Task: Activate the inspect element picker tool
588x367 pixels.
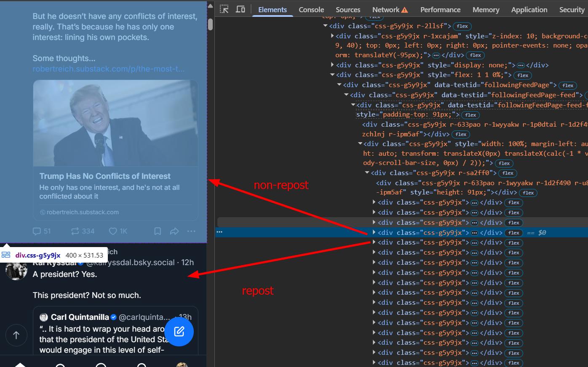Action: [224, 9]
